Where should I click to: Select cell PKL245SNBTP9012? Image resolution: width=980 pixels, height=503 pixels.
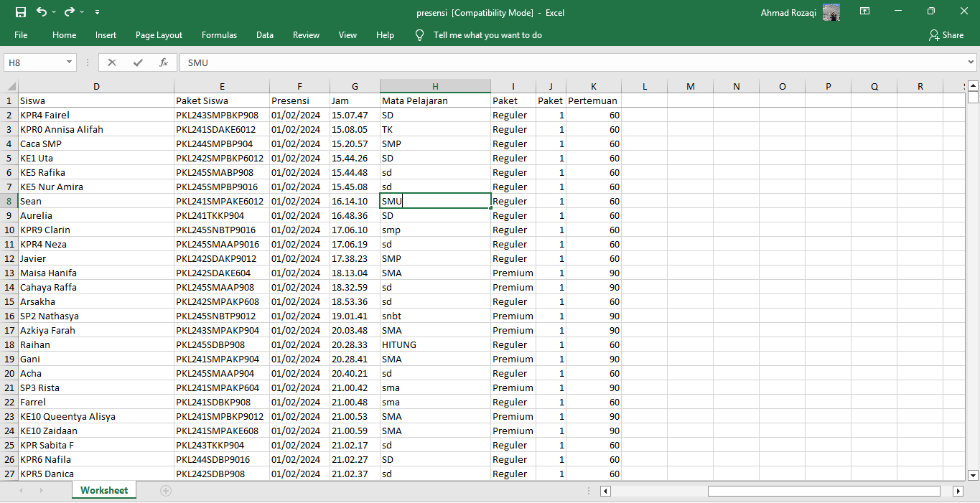(x=222, y=316)
